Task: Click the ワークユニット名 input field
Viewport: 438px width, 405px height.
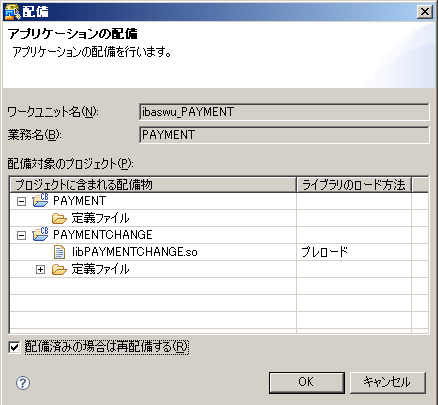Action: coord(284,112)
